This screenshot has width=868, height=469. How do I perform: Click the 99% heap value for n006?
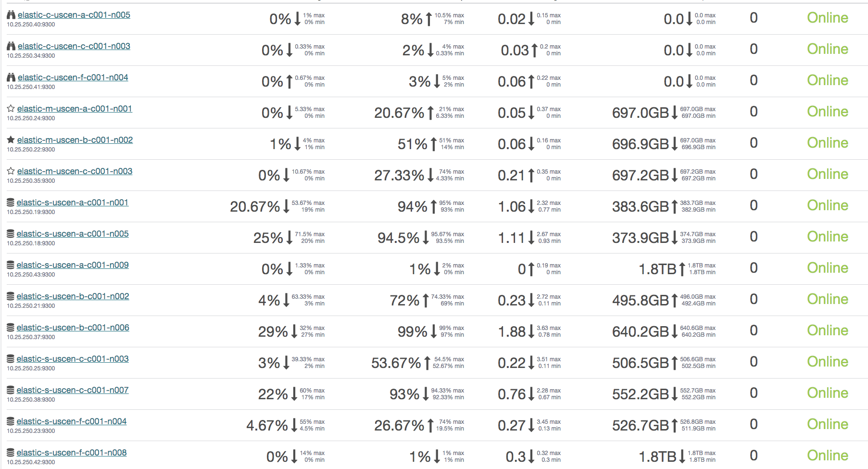tap(412, 331)
